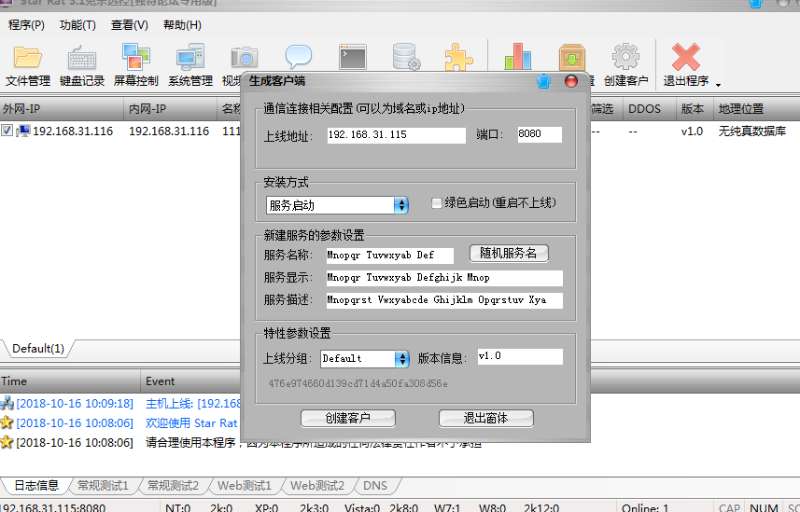Switch to the 常规测试1 tab
The width and height of the screenshot is (800, 512).
tap(103, 485)
